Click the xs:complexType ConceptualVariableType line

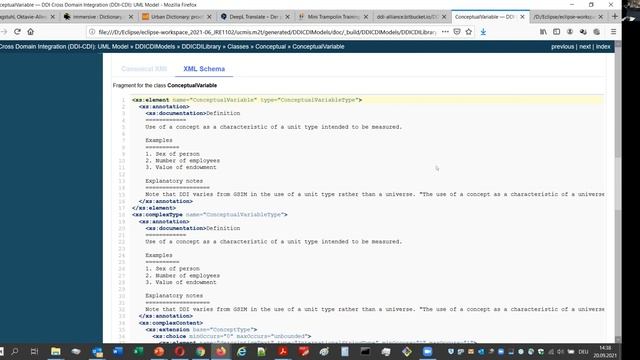[209, 215]
